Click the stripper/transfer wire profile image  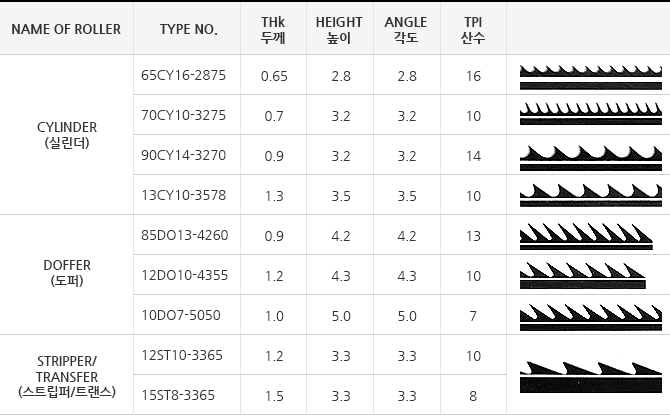pyautogui.click(x=591, y=377)
